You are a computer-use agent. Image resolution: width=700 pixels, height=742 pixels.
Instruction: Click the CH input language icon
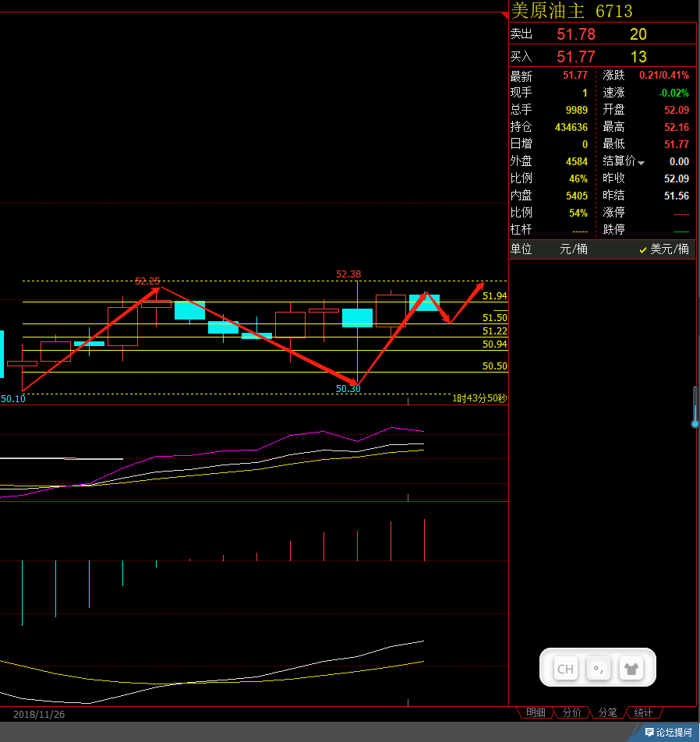(566, 668)
